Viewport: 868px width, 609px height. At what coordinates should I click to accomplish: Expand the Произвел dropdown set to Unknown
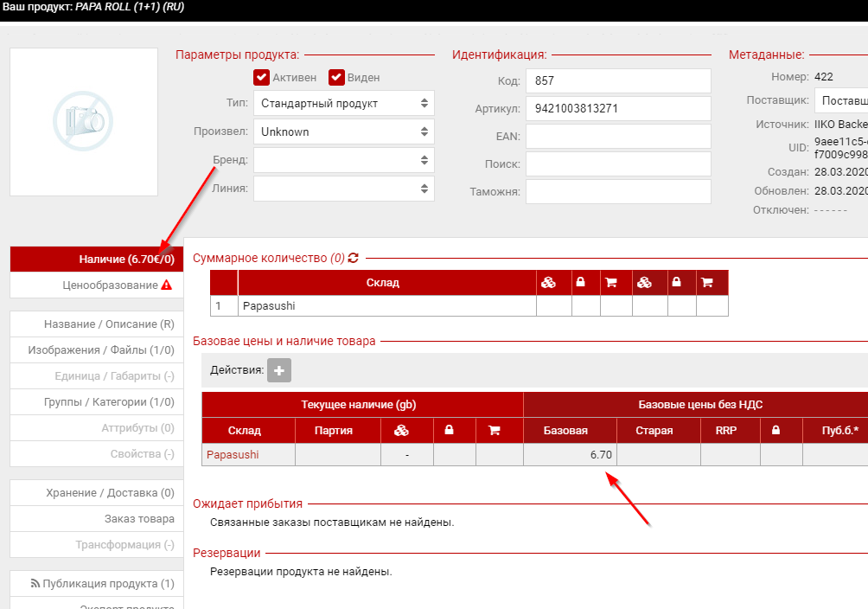pyautogui.click(x=343, y=132)
